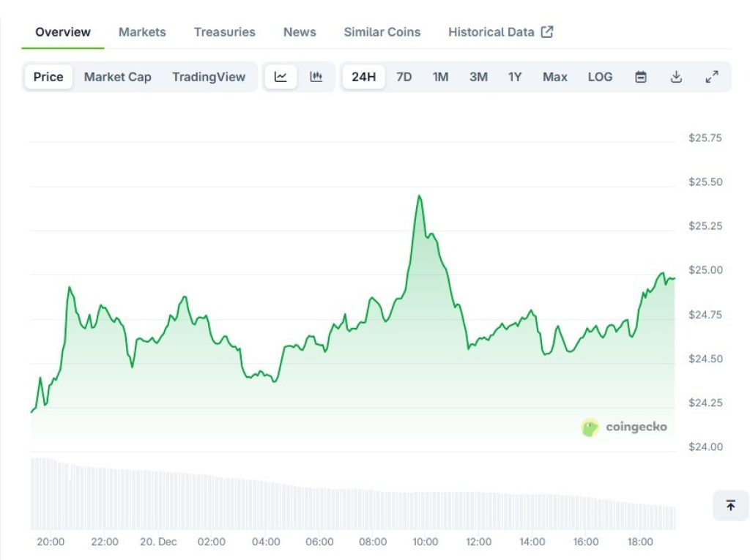The image size is (750, 560).
Task: Go to Similar Coins tab
Action: [382, 32]
